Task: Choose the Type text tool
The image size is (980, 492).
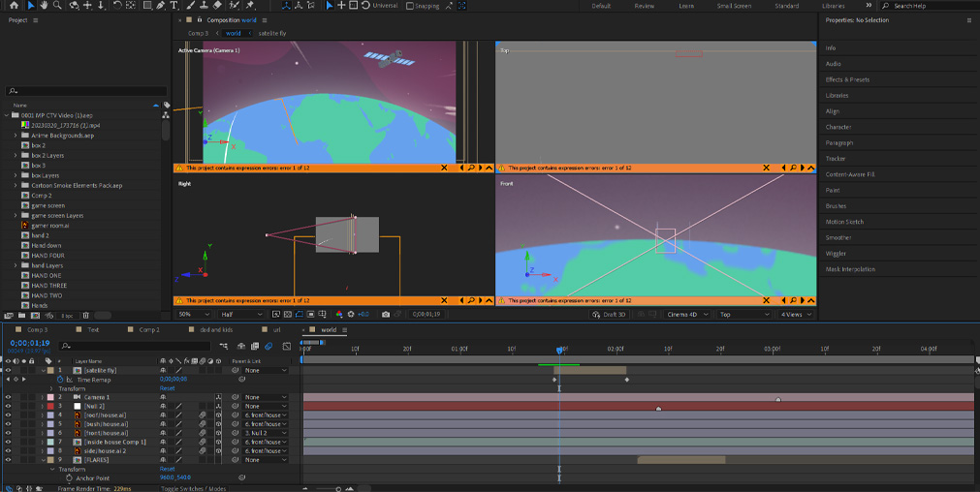Action: pos(173,6)
